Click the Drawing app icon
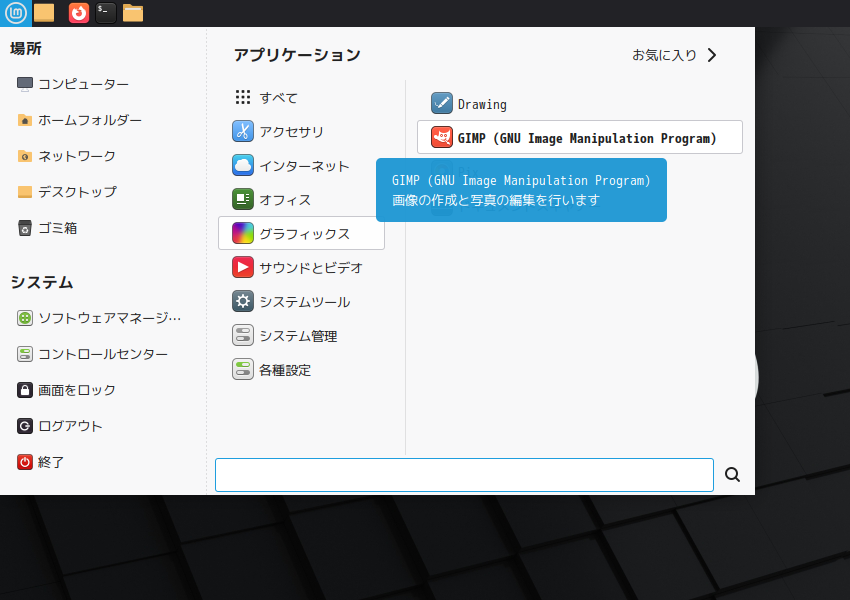Image resolution: width=850 pixels, height=600 pixels. [442, 103]
